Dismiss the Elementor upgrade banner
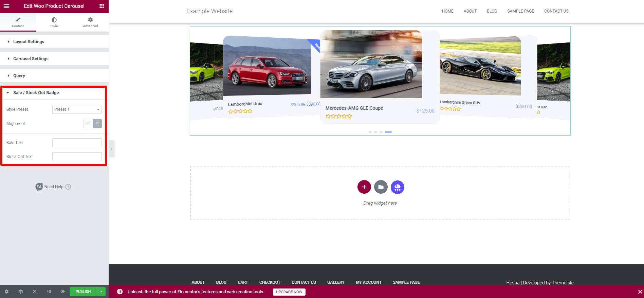 click(640, 292)
